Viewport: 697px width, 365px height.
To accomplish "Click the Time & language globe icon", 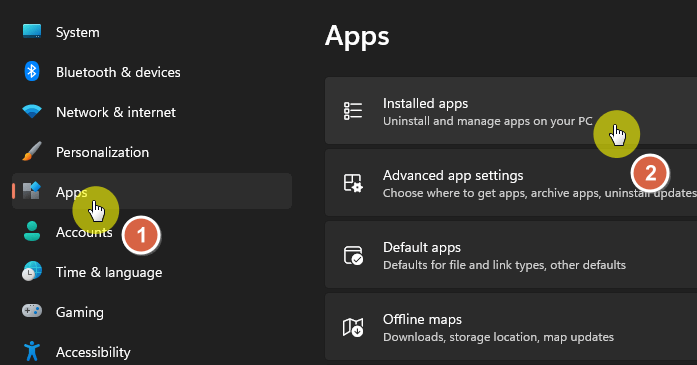I will (32, 272).
